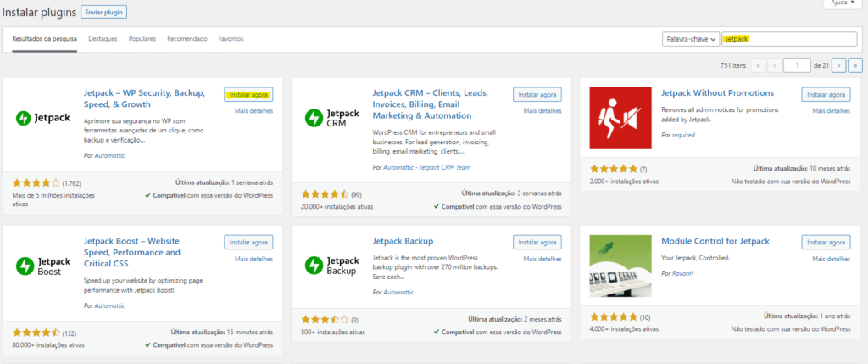Go to the previous results page
Viewport: 868px width, 364px height.
tap(774, 65)
